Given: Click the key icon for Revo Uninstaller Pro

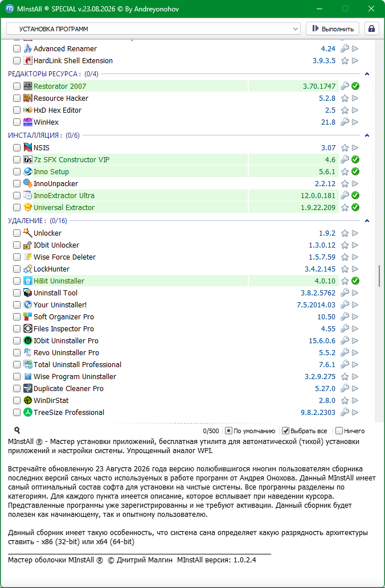Looking at the screenshot, I should point(345,352).
